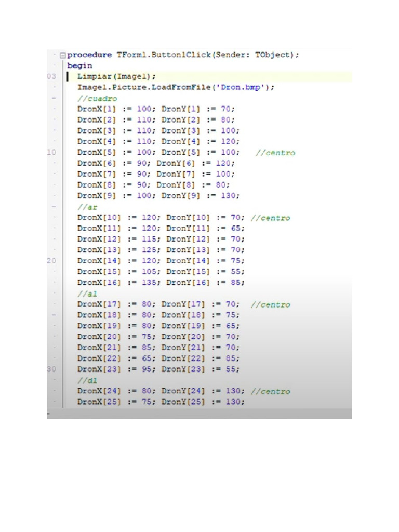Click the procedure keyword

click(89, 55)
